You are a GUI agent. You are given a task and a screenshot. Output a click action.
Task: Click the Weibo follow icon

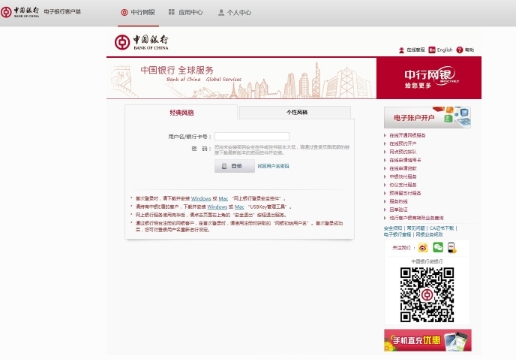423,248
